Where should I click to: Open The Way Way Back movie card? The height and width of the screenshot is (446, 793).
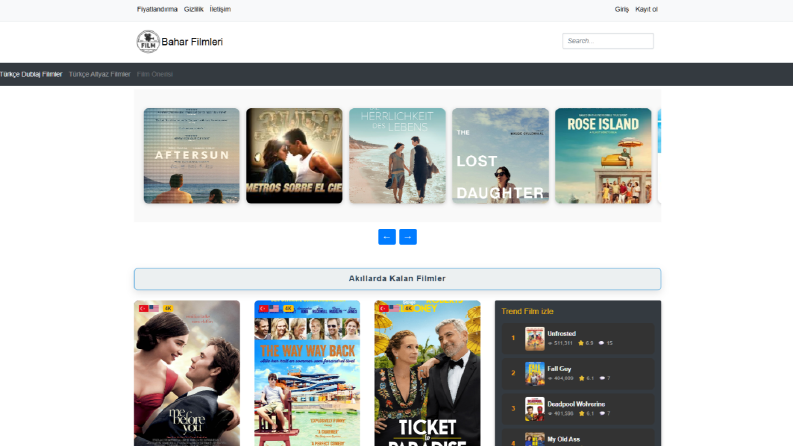coord(307,373)
